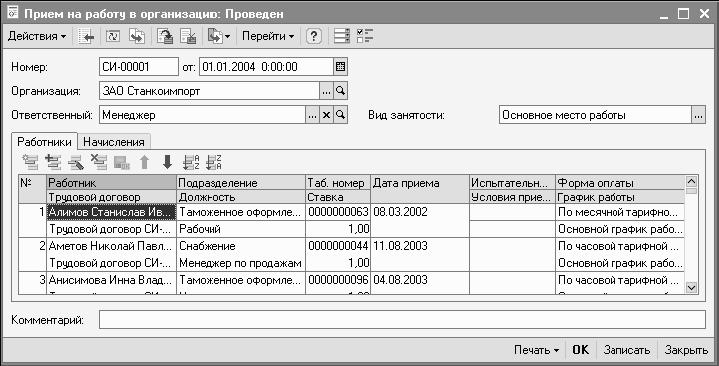Viewport: 719px width, 366px height.
Task: Click the Рабочий position cell
Action: click(241, 229)
